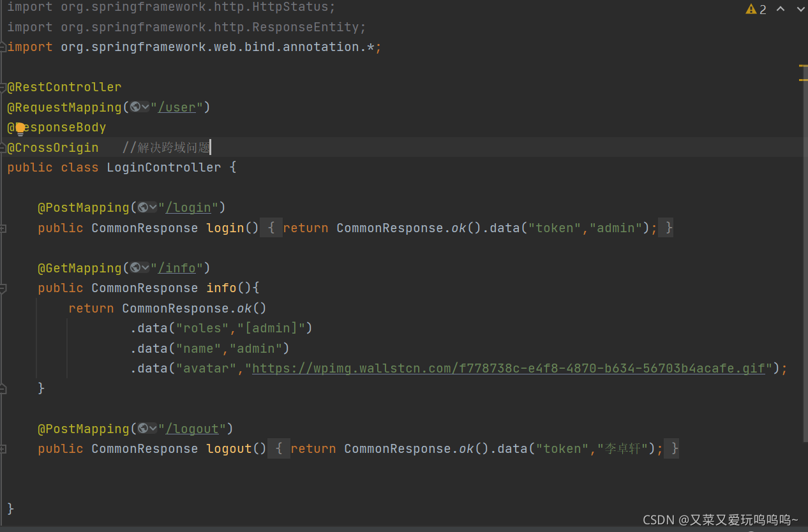Click the "name" string literal
Image resolution: width=808 pixels, height=532 pixels.
click(198, 348)
